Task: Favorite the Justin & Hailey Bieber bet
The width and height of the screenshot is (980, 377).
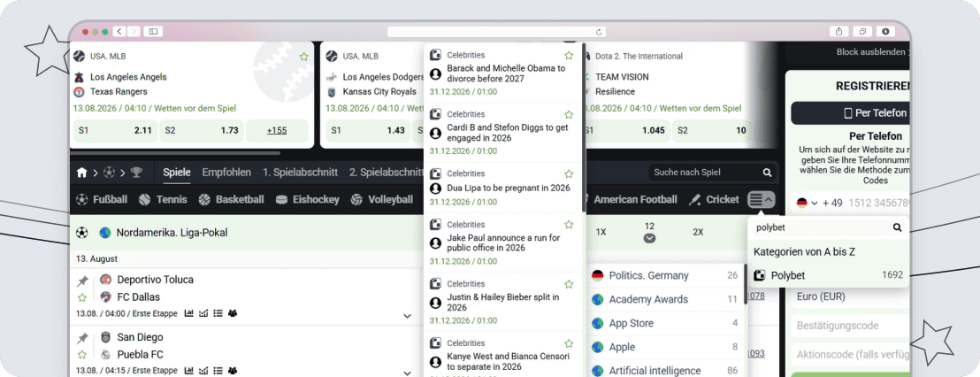Action: (x=569, y=284)
